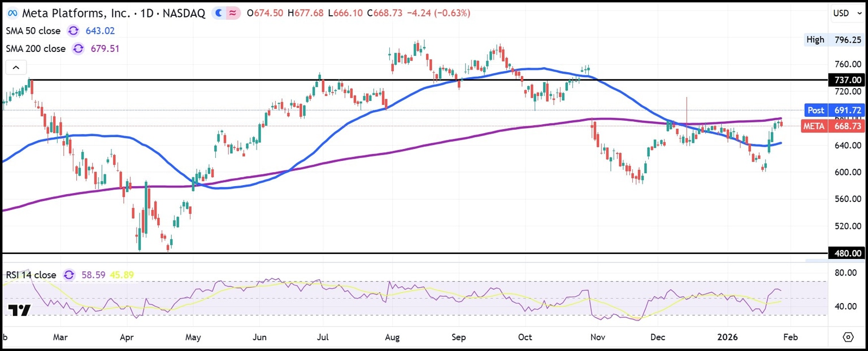Screen dimensions: 868x351
Task: Click the blue Post market price label
Action: 834,110
